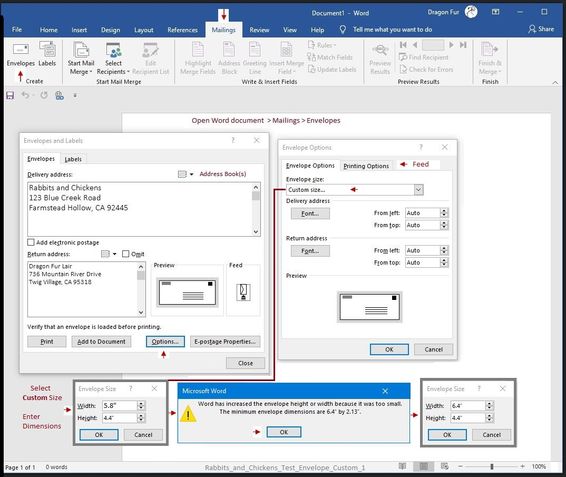566x477 pixels.
Task: Click Highlight Merge Fields icon
Action: (198, 58)
